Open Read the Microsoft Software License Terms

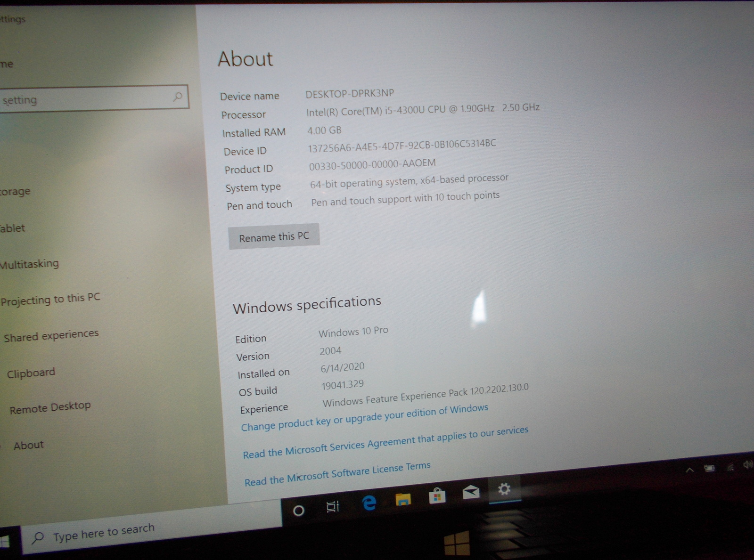(x=337, y=474)
